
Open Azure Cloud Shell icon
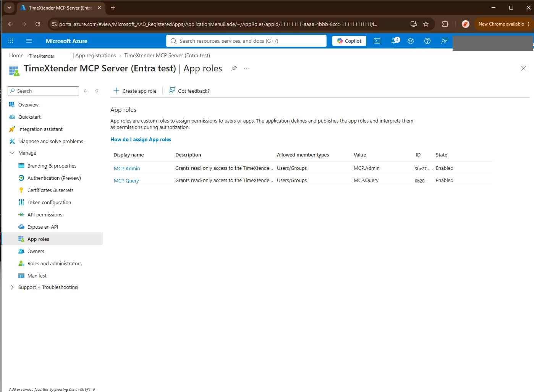377,41
